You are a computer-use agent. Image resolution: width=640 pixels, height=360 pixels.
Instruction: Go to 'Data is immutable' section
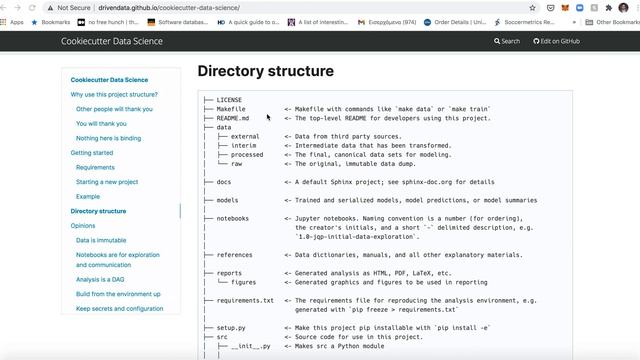101,240
